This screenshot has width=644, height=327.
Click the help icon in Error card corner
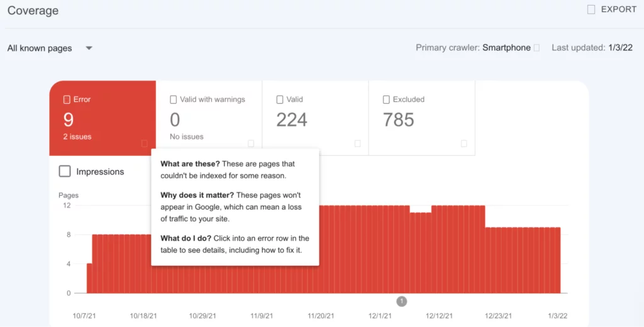[145, 143]
